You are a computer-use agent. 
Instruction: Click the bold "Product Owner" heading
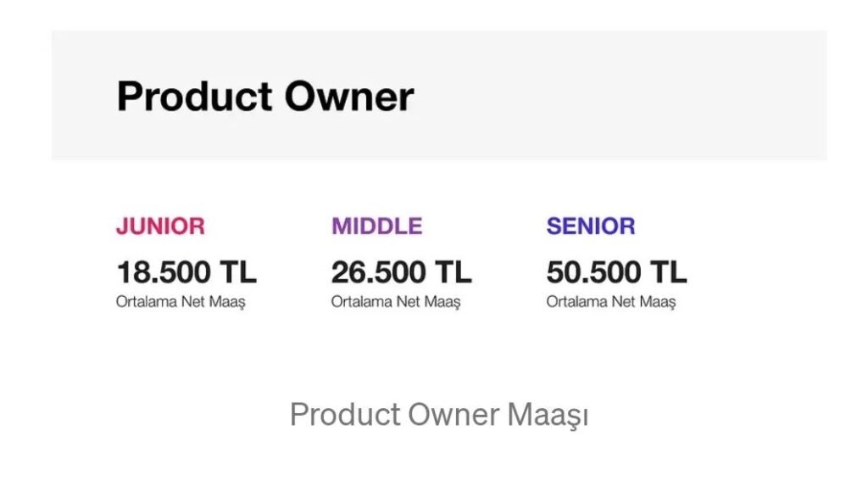click(265, 97)
